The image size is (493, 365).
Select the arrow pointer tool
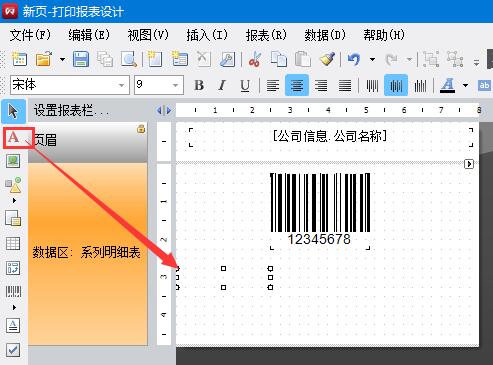[x=13, y=111]
